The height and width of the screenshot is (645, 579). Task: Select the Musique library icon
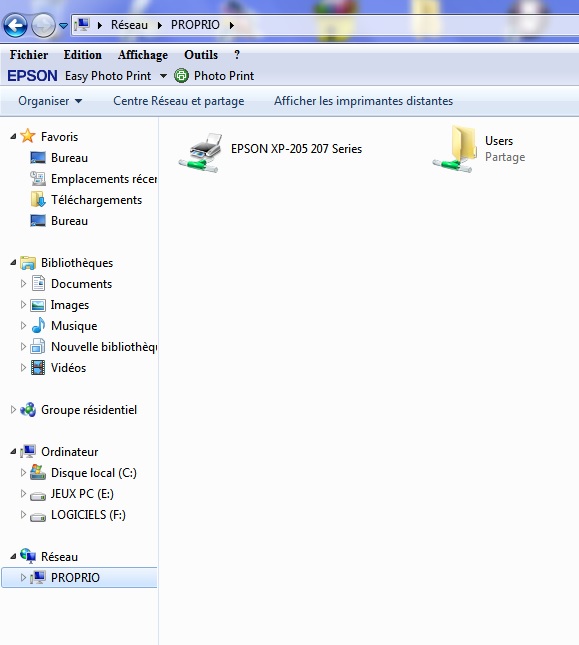tap(38, 326)
